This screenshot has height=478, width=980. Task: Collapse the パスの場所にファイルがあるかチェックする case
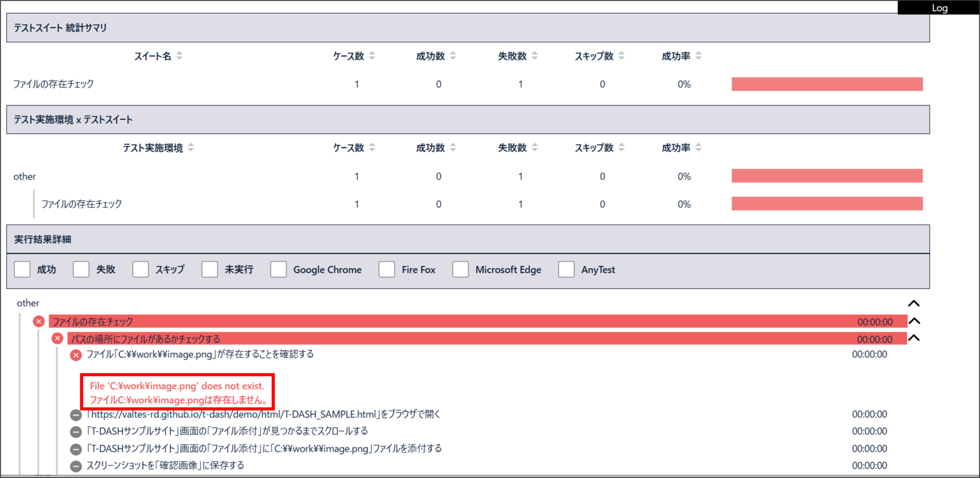[914, 338]
